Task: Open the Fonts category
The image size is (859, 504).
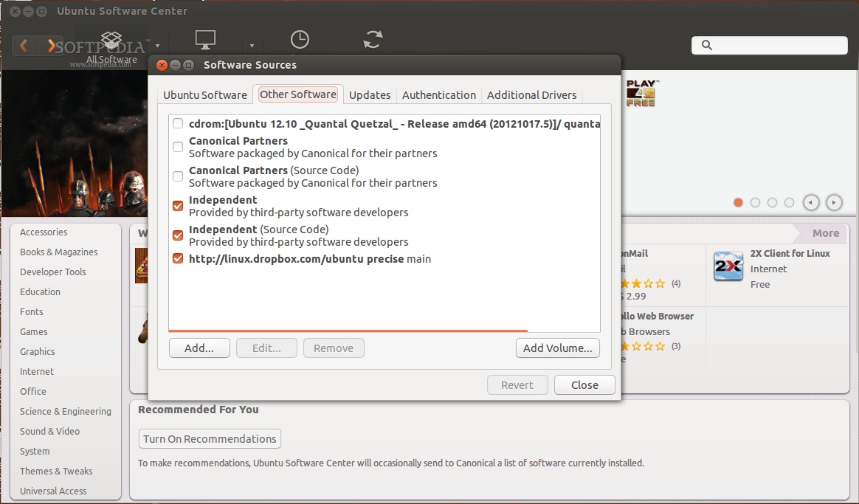Action: pos(31,311)
